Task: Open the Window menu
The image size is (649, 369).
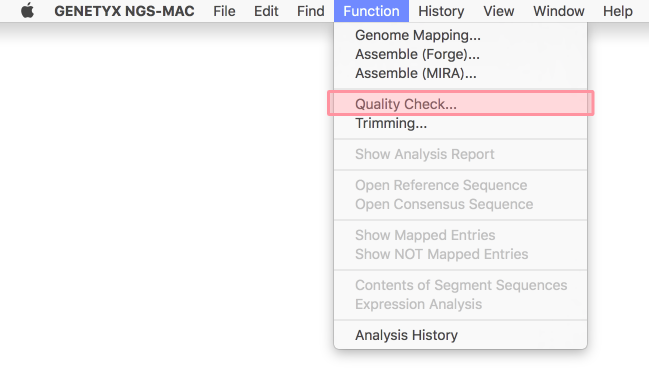Action: (558, 11)
